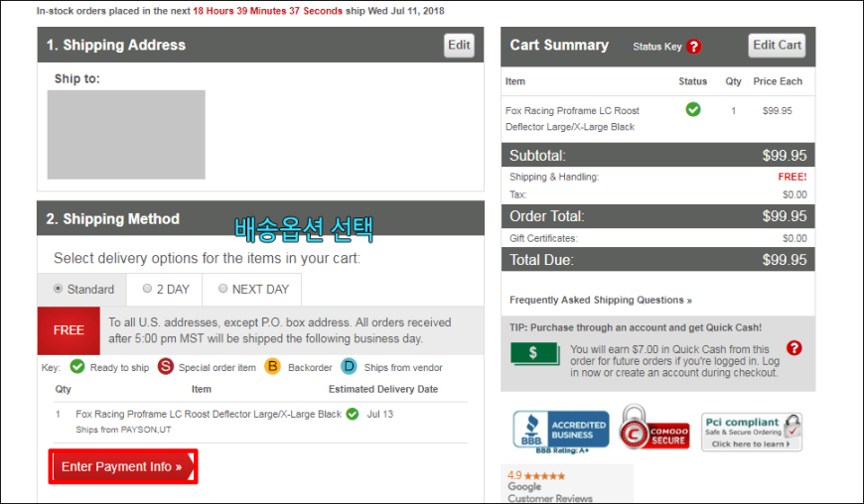
Task: Click the Status Key label
Action: (657, 47)
